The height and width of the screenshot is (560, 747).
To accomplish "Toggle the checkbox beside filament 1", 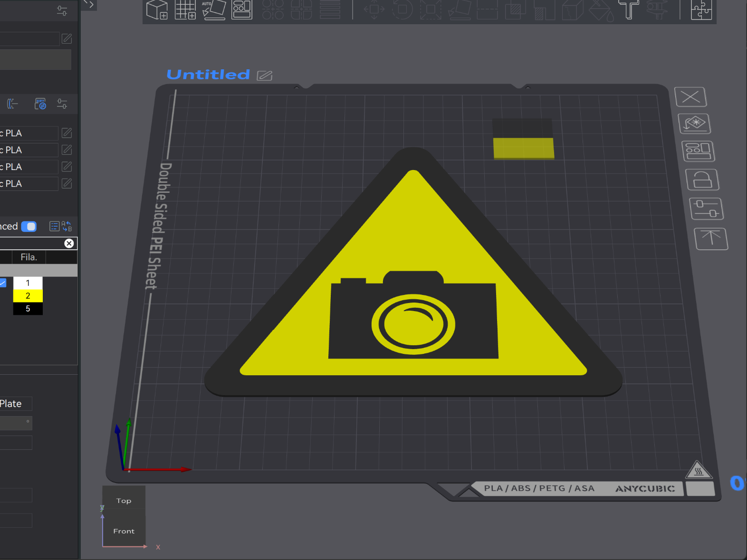I will tap(3, 283).
